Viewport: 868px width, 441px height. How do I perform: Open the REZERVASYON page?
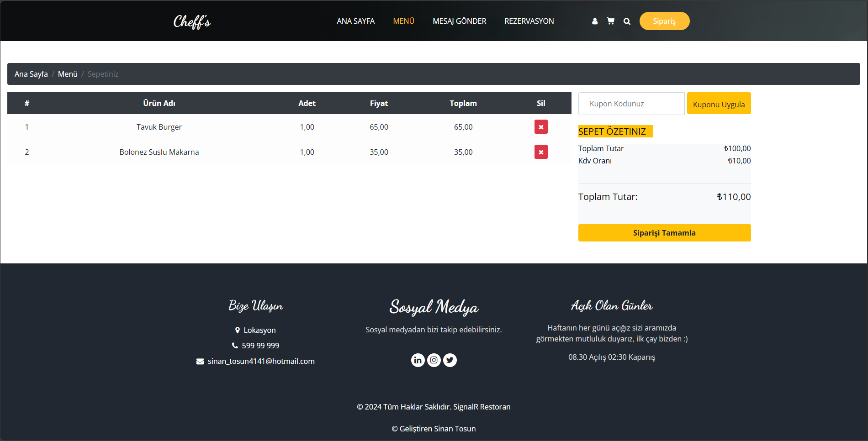click(x=529, y=21)
